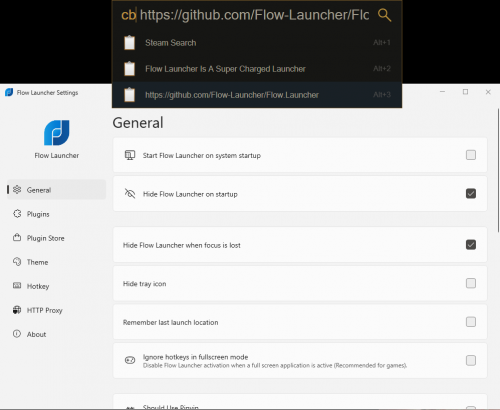The image size is (500, 410).
Task: Click the launcher query text field
Action: [247, 15]
